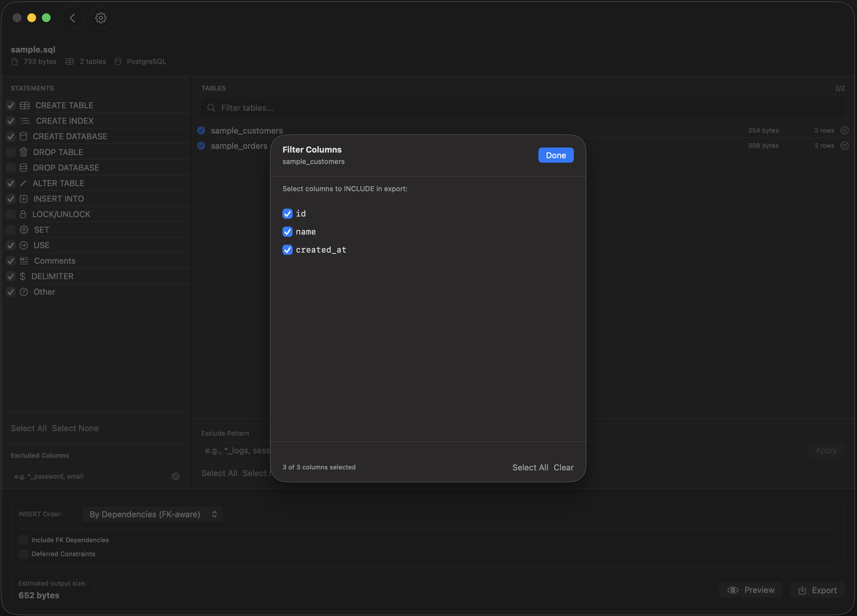Screen dimensions: 857x616
Task: Click the plus button in Excluded Columns
Action: [176, 476]
